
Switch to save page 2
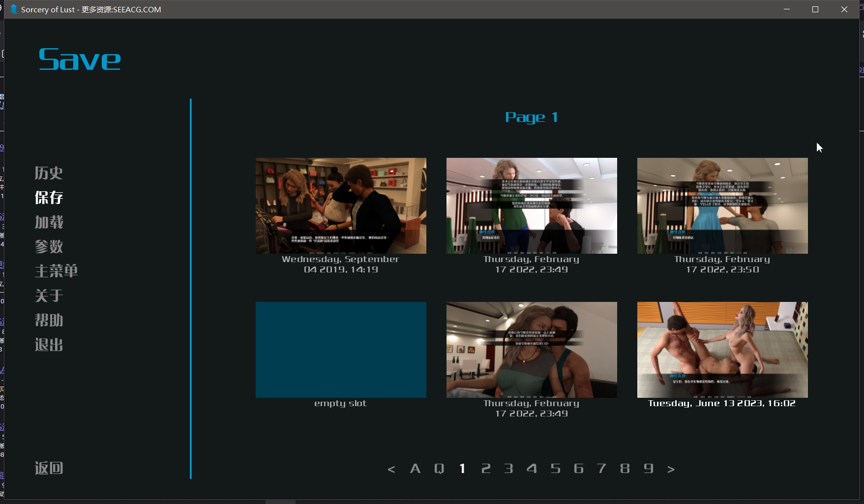point(486,469)
